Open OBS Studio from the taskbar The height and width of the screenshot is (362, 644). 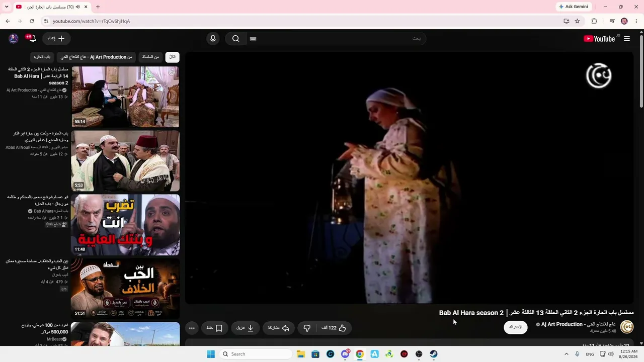419,354
